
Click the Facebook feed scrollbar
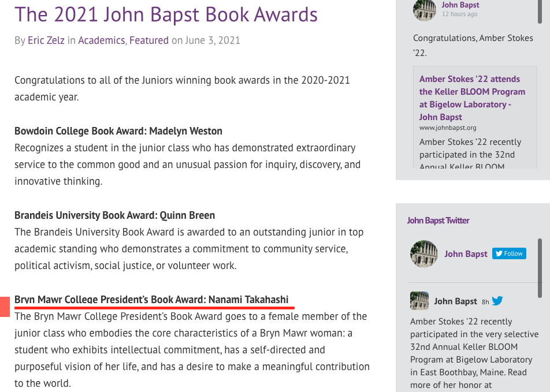pyautogui.click(x=540, y=12)
